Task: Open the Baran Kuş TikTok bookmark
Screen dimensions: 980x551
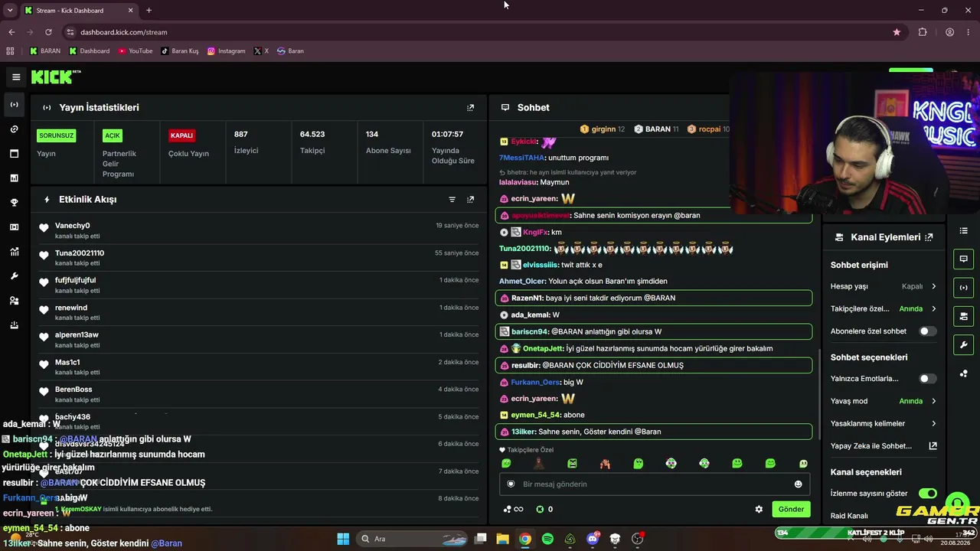Action: [x=180, y=51]
